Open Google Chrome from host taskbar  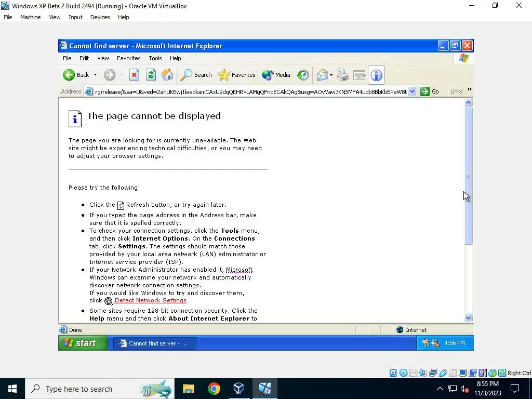click(x=214, y=389)
